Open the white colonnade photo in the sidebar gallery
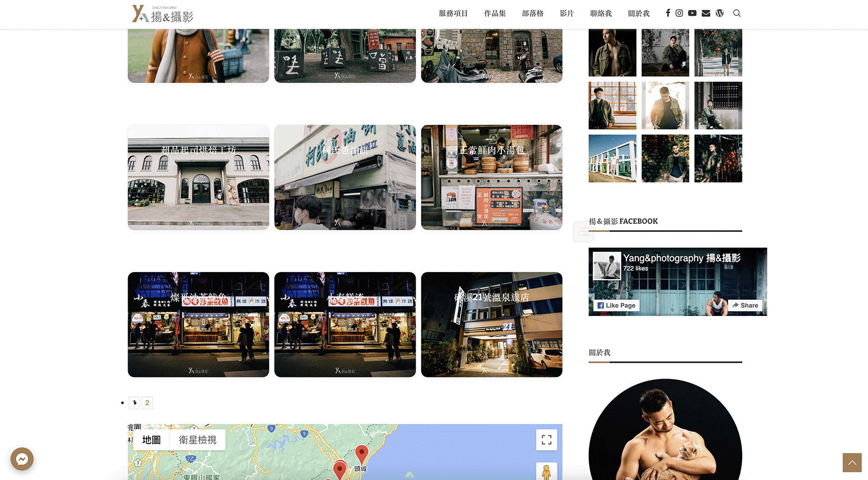The width and height of the screenshot is (868, 480). click(612, 159)
